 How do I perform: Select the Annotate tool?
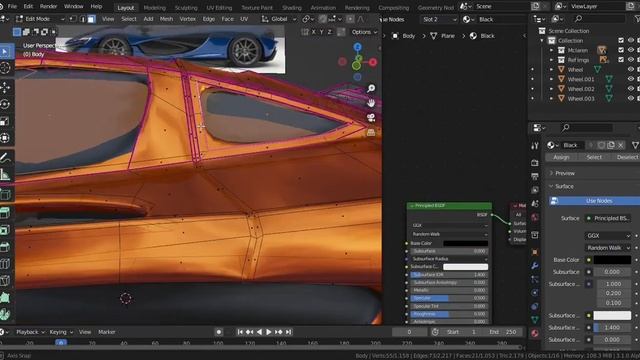(5, 158)
